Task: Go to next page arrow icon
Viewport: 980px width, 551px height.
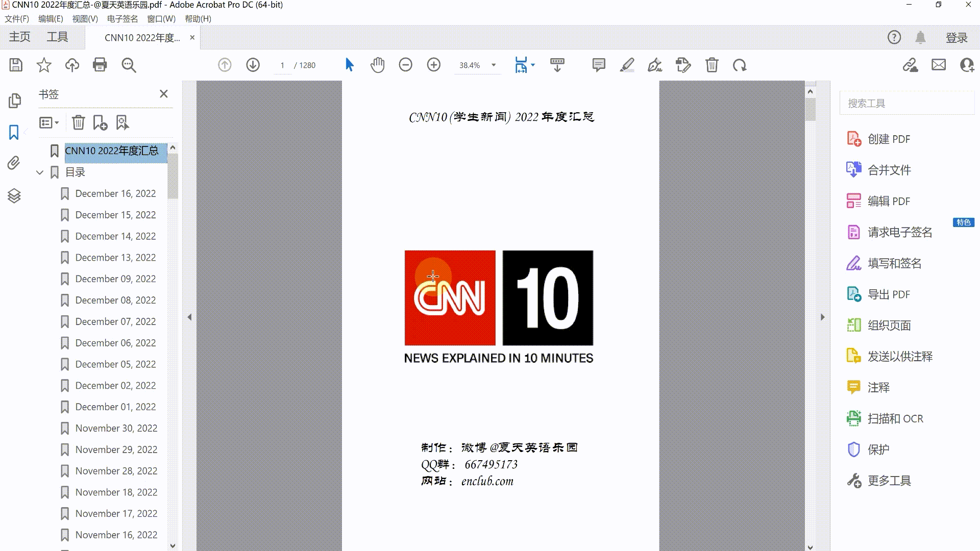Action: click(253, 65)
